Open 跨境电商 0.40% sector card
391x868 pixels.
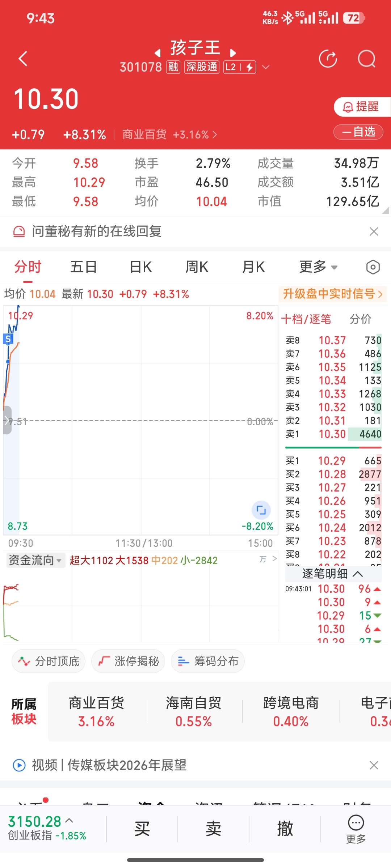point(291,712)
